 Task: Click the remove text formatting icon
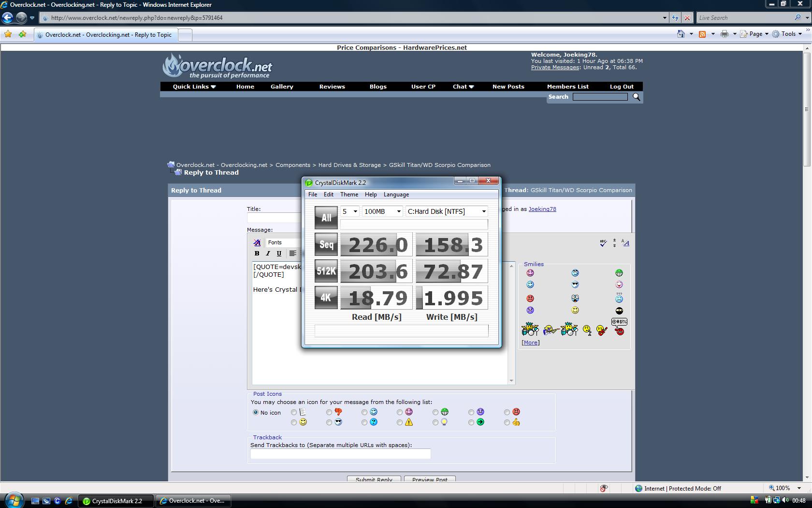click(x=257, y=242)
